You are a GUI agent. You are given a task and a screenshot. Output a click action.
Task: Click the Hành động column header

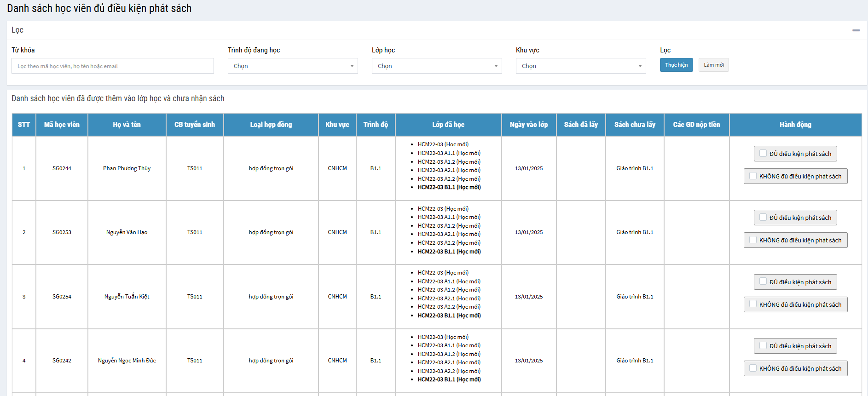coord(795,125)
